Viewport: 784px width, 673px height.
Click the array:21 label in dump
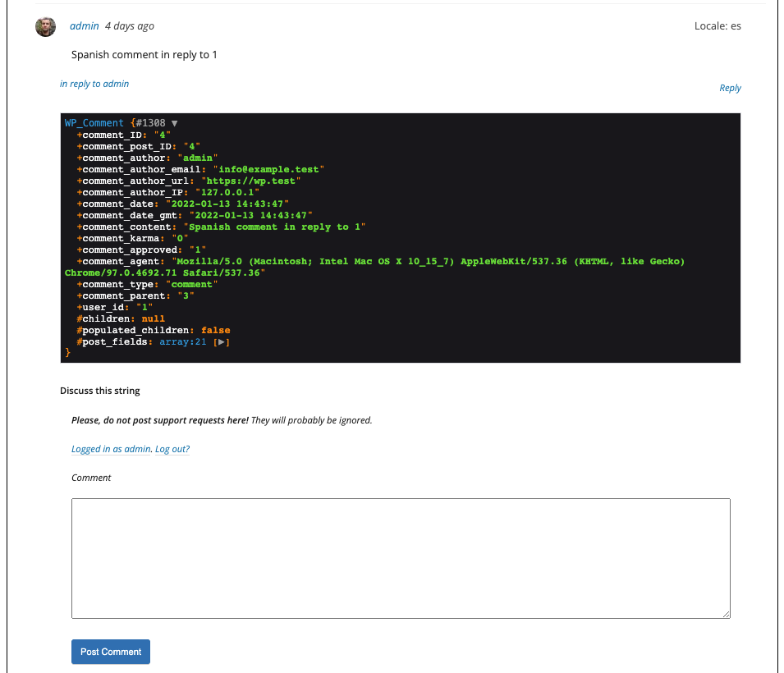point(183,342)
